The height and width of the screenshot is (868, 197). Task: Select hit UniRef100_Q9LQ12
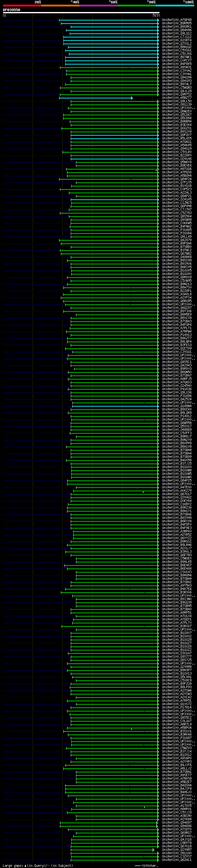[177, 33]
